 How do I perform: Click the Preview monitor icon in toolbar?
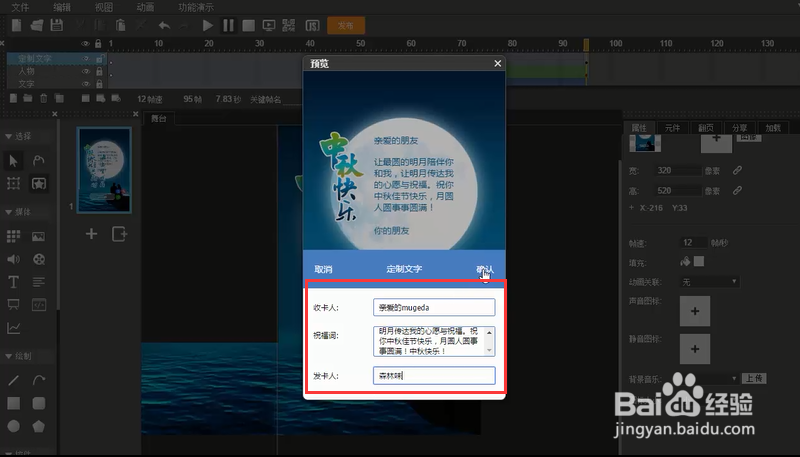click(268, 25)
